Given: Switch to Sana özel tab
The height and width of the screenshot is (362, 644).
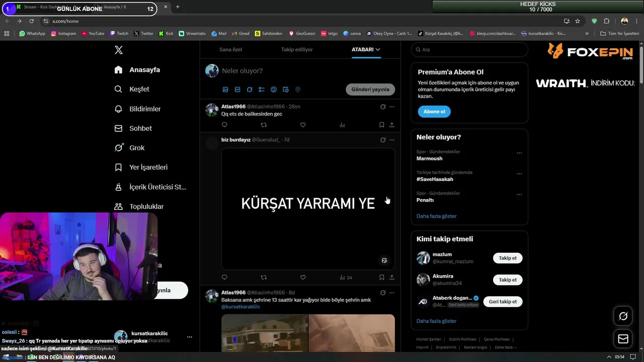Looking at the screenshot, I should (x=230, y=49).
